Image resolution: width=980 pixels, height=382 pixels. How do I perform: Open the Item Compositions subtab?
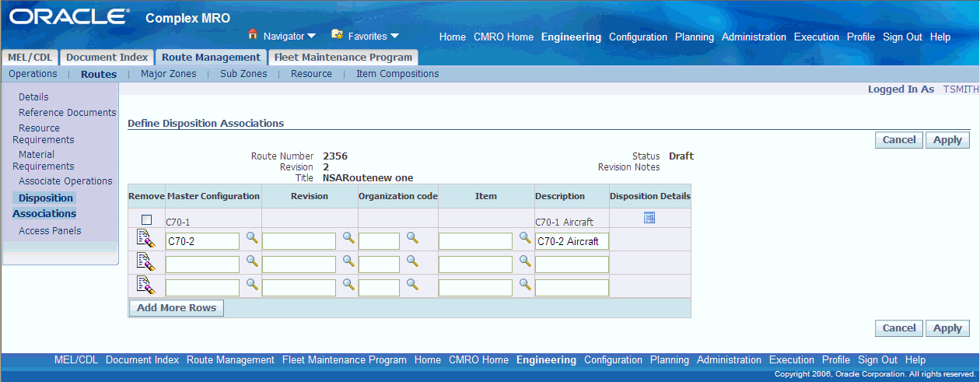(x=397, y=74)
